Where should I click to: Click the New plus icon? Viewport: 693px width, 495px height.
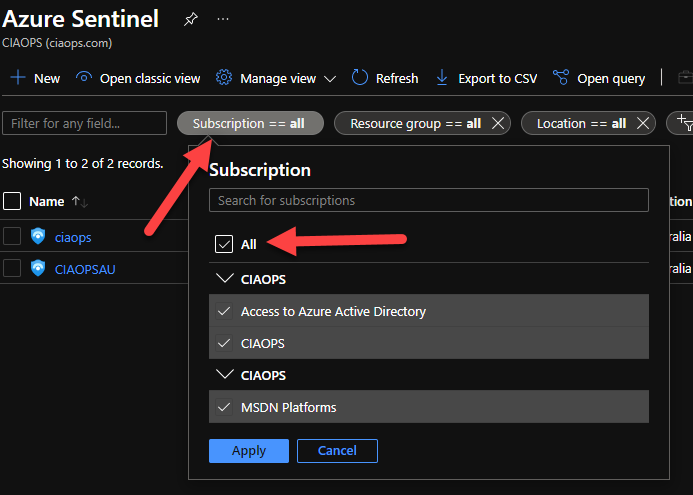pos(18,78)
